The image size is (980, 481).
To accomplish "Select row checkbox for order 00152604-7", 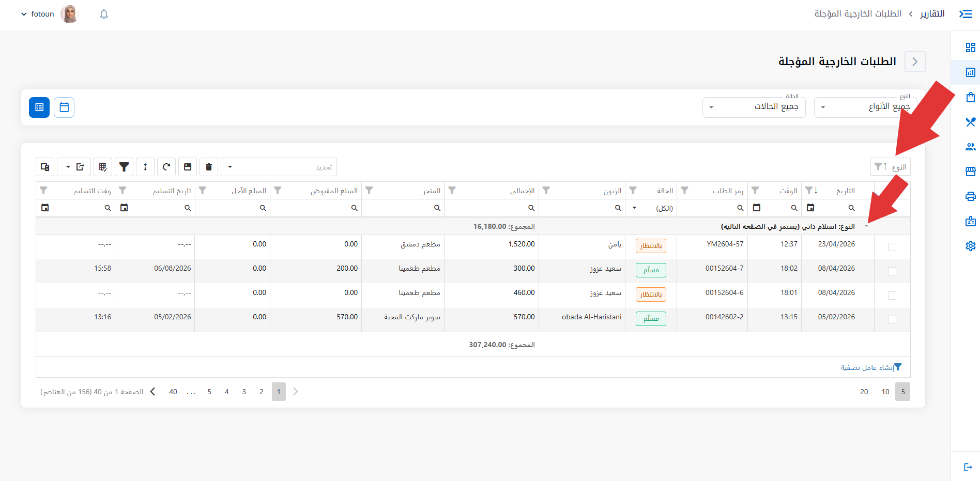I will point(892,271).
